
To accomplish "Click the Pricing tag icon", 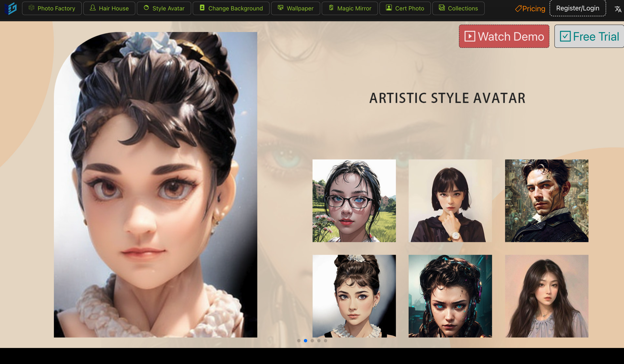I will [518, 9].
